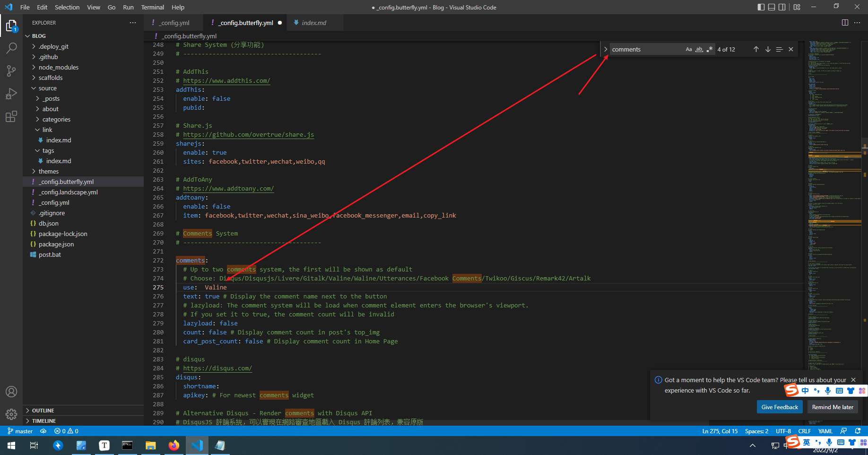The image size is (868, 455).
Task: Click the Remind Me later button
Action: [833, 407]
